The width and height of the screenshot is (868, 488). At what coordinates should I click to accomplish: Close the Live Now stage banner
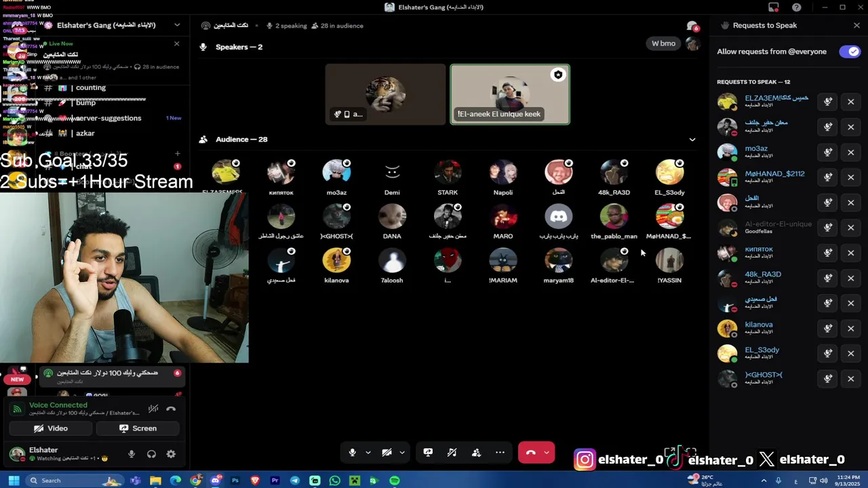coord(177,44)
